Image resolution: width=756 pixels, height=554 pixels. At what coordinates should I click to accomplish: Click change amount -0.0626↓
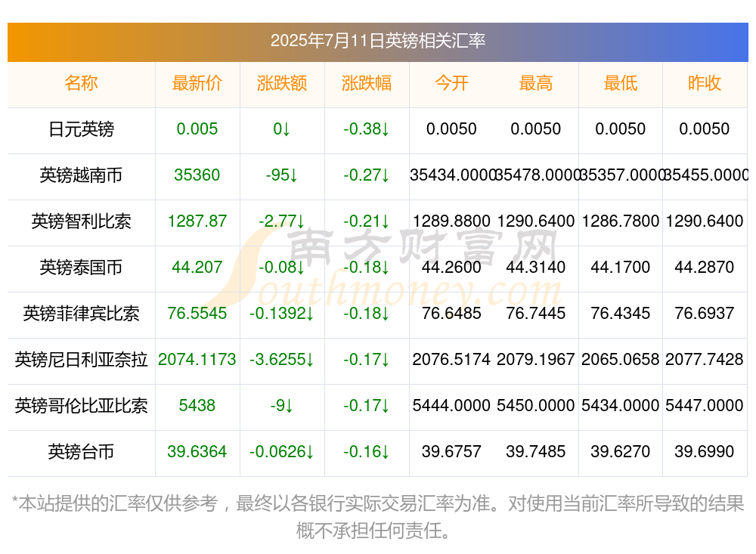(282, 452)
